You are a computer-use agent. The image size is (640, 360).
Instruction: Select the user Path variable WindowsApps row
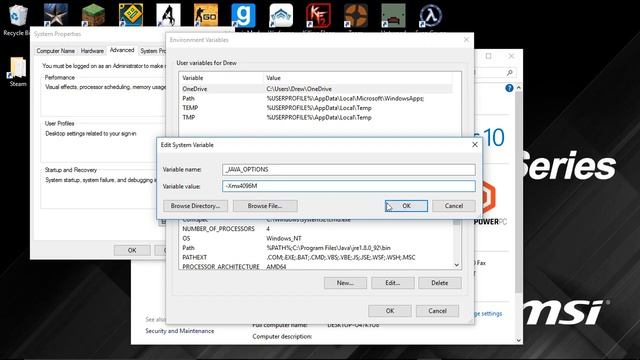[x=316, y=98]
